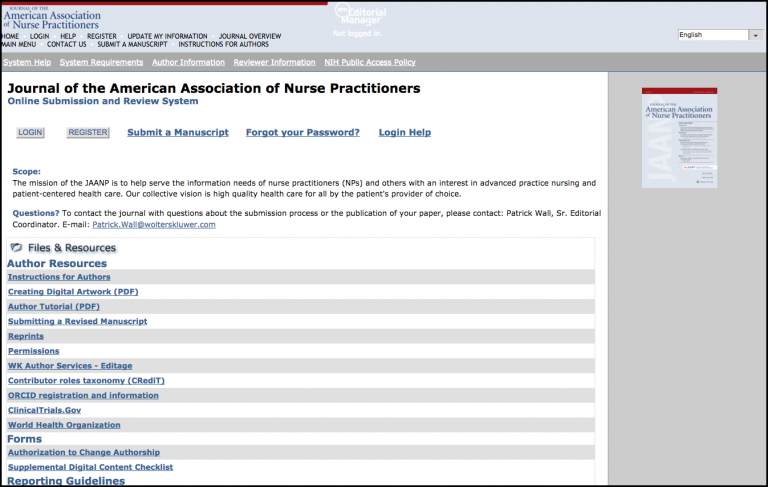Open System Requirements in gray bar
This screenshot has height=487, width=768.
click(x=101, y=62)
